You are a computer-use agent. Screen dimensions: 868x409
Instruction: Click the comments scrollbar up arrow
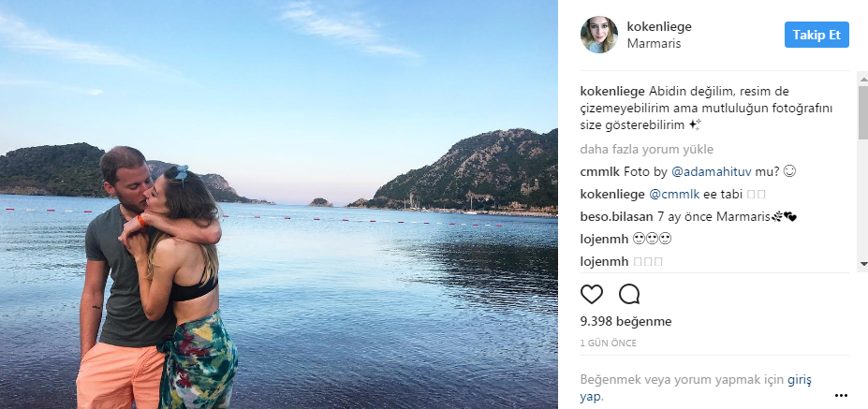pos(863,77)
